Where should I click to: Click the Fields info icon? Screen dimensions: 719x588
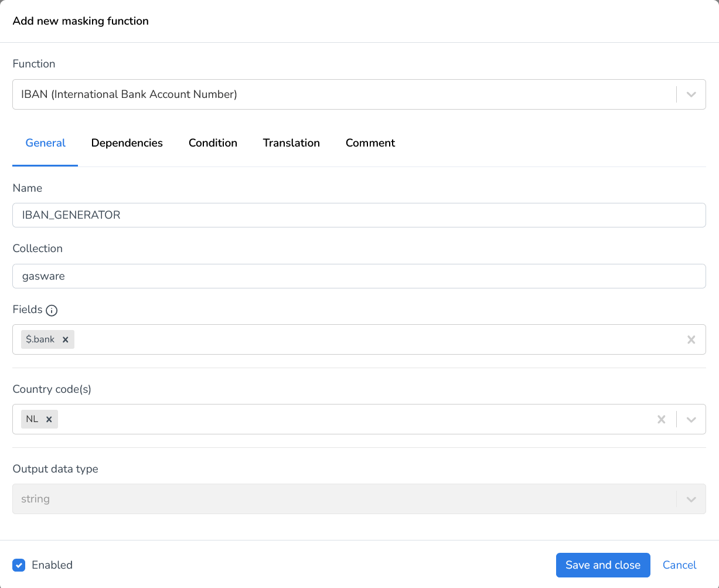point(52,311)
